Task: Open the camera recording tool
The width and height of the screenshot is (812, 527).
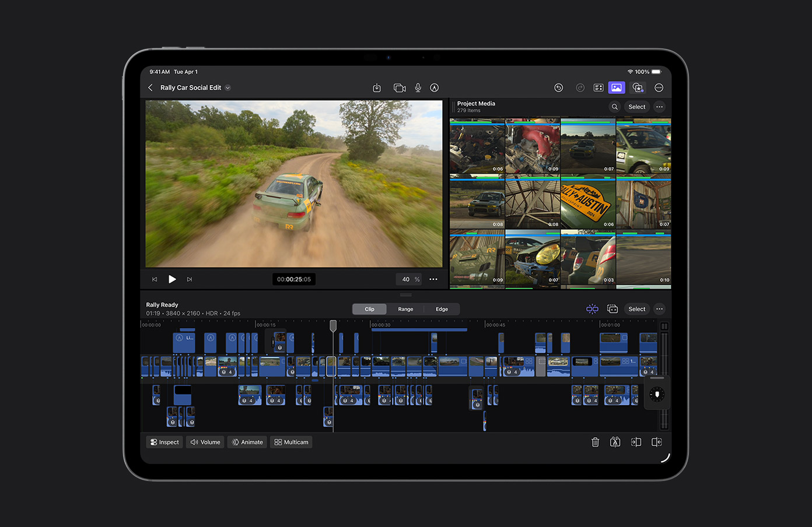Action: point(400,88)
